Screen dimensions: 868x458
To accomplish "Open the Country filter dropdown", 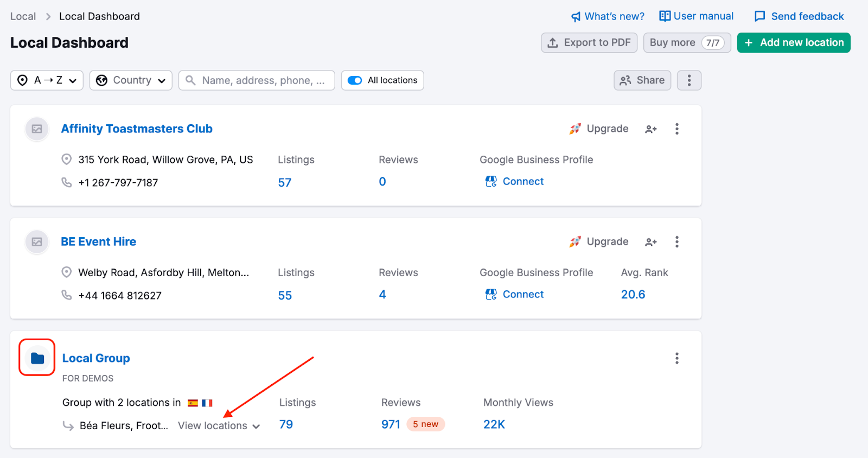I will point(131,80).
